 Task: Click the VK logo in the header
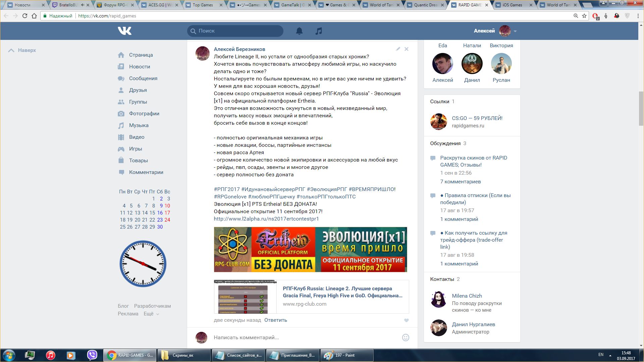[124, 31]
